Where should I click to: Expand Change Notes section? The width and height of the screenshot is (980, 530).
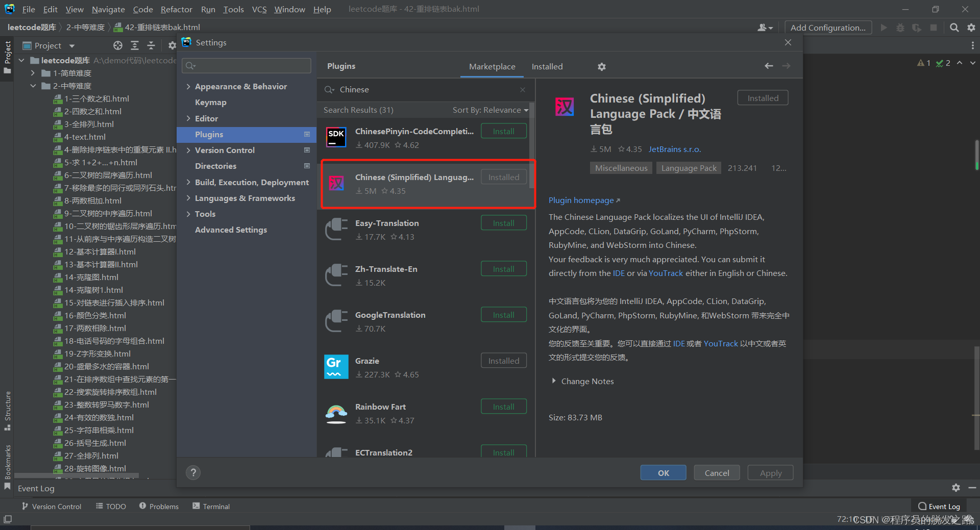click(x=553, y=381)
